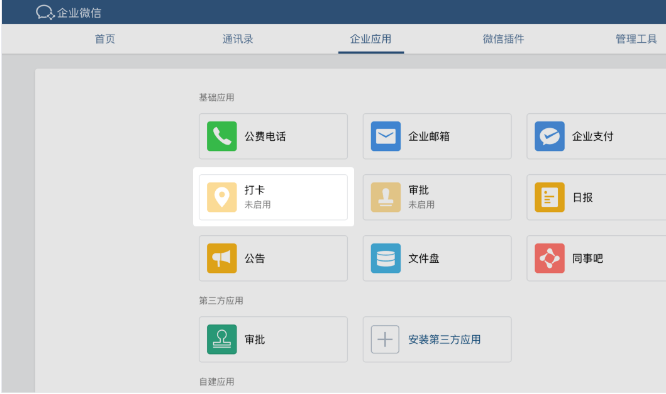Click the blue 文件盘 disk icon
666x394 pixels.
pos(386,258)
